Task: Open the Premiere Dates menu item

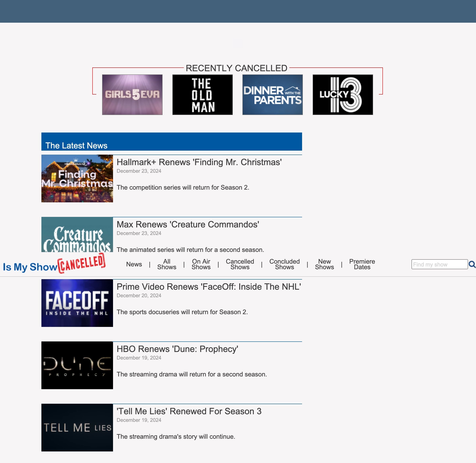Action: 362,264
